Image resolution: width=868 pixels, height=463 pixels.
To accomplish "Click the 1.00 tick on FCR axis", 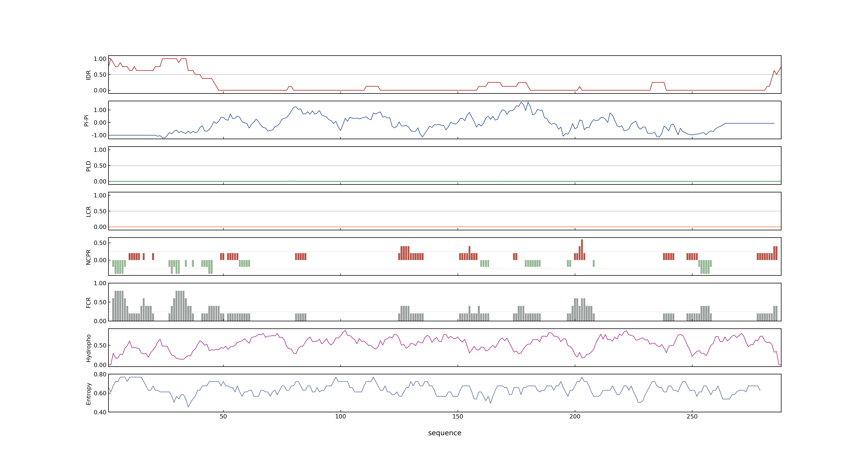I will 100,283.
